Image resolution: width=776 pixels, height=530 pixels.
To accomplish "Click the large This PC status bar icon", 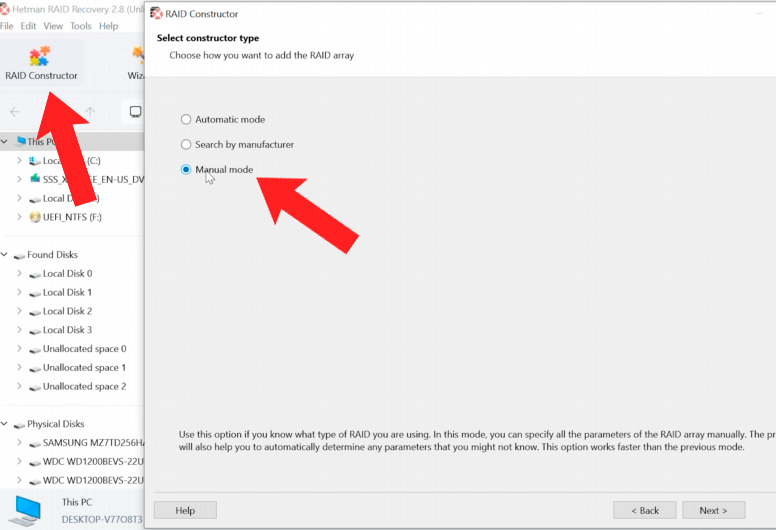I will [x=25, y=511].
